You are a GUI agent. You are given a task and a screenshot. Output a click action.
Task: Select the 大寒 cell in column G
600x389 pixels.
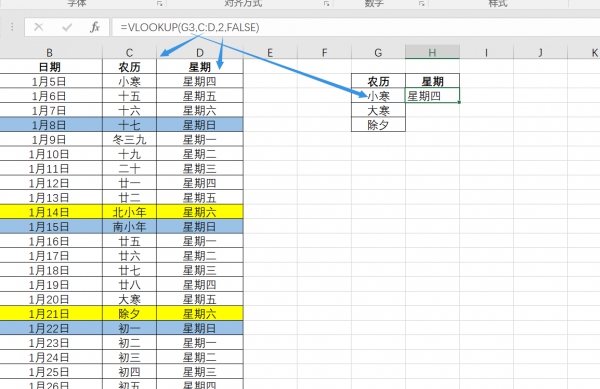click(378, 110)
